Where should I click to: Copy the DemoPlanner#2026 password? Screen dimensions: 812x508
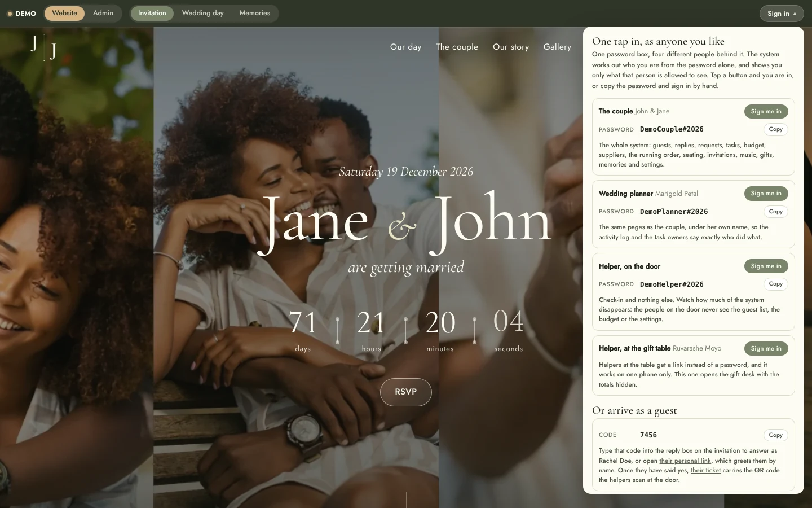(776, 212)
